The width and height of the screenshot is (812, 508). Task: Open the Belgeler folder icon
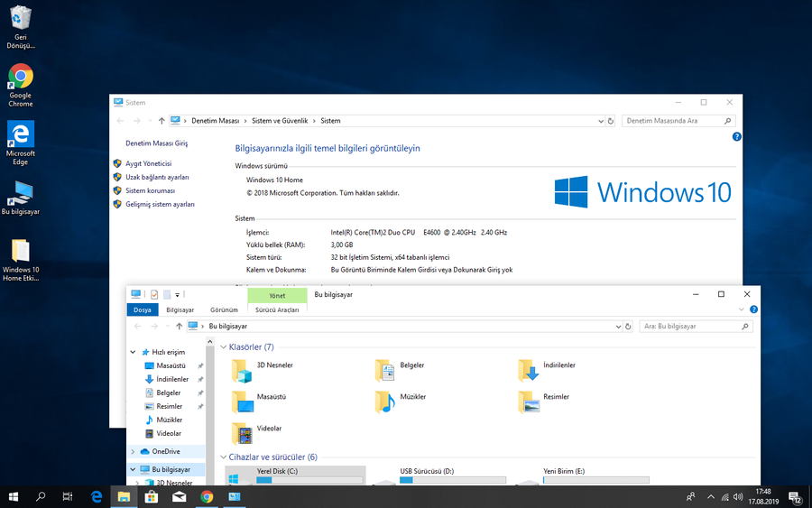[x=385, y=370]
